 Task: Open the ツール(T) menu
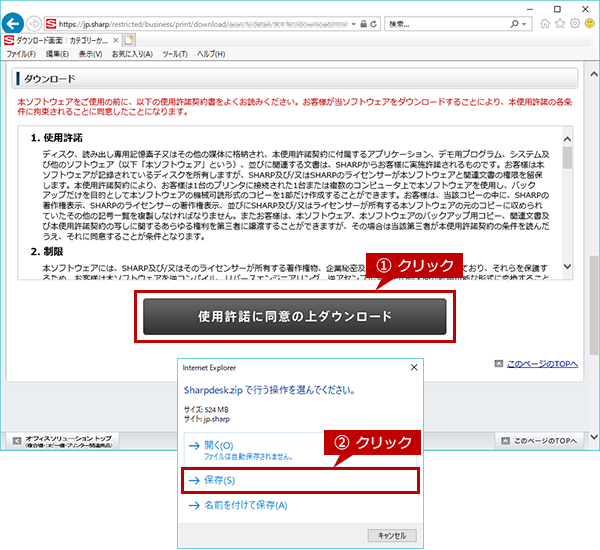pos(175,54)
